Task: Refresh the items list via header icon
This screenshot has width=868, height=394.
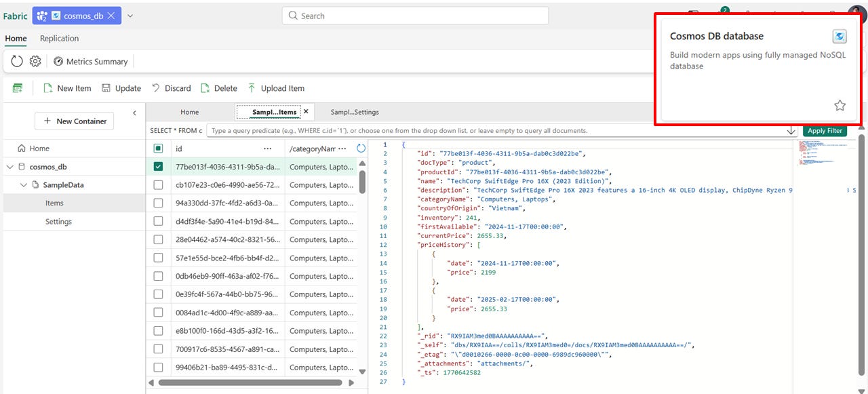Action: (x=361, y=148)
